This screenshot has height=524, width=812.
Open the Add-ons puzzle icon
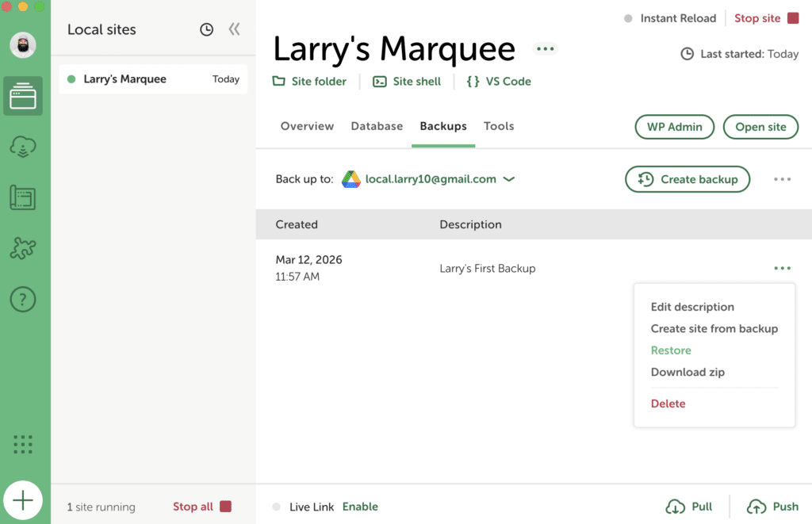[x=23, y=248]
